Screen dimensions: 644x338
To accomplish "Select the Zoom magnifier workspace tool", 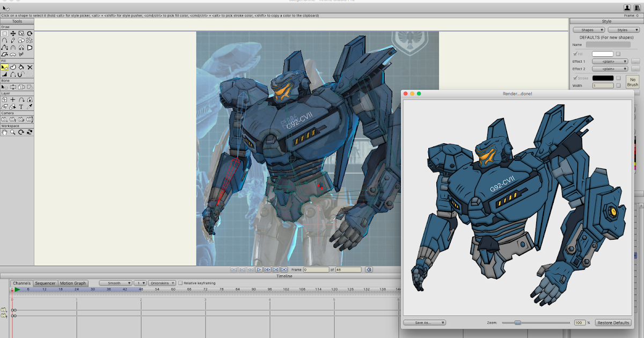I will pyautogui.click(x=12, y=131).
